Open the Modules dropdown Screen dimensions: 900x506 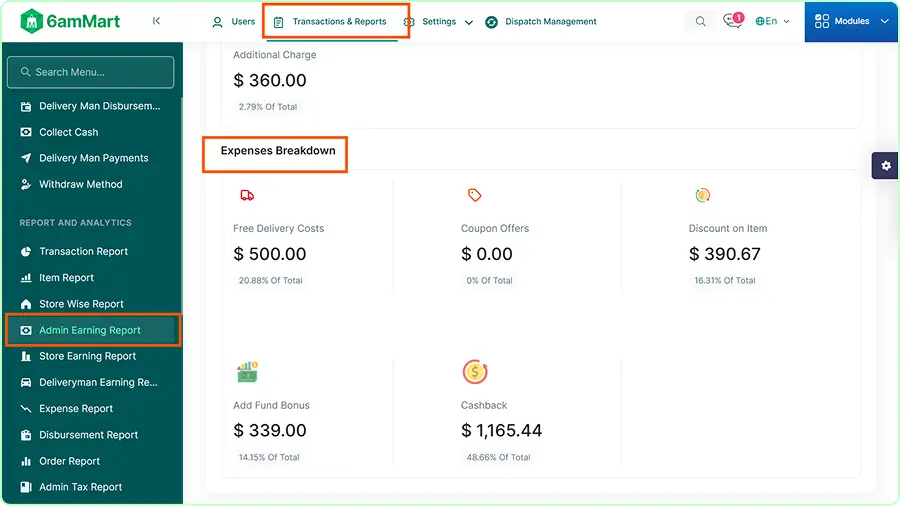click(x=852, y=21)
